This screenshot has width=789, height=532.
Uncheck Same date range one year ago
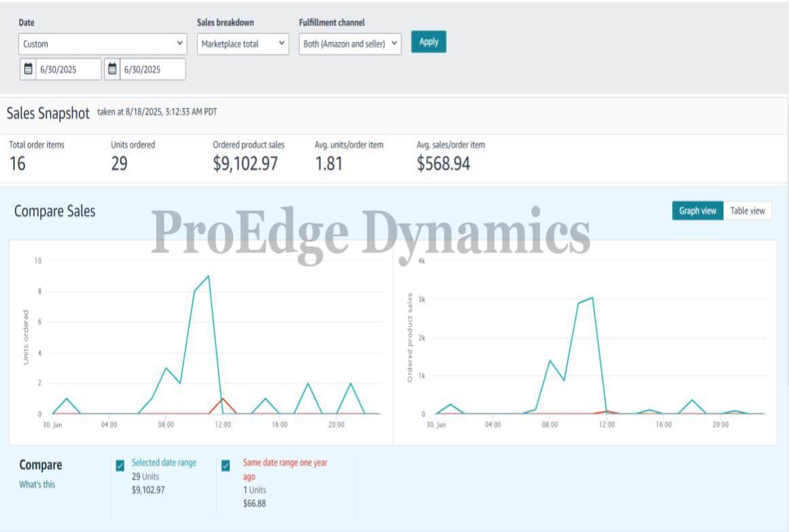pyautogui.click(x=226, y=465)
